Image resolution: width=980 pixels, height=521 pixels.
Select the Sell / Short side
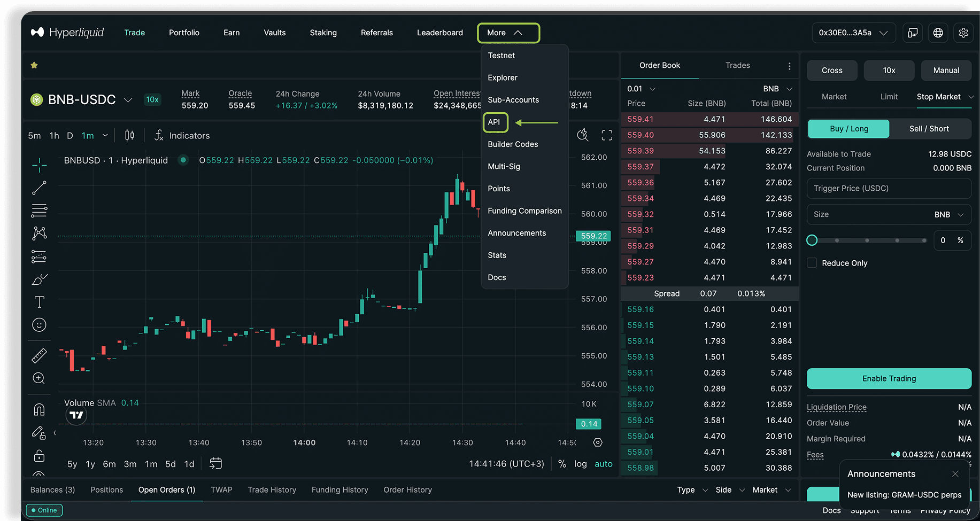tap(929, 129)
